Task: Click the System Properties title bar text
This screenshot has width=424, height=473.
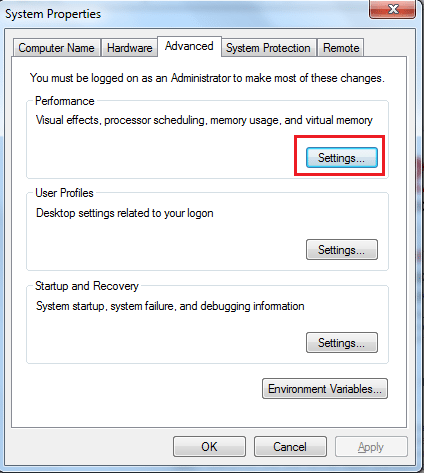Action: (x=53, y=14)
